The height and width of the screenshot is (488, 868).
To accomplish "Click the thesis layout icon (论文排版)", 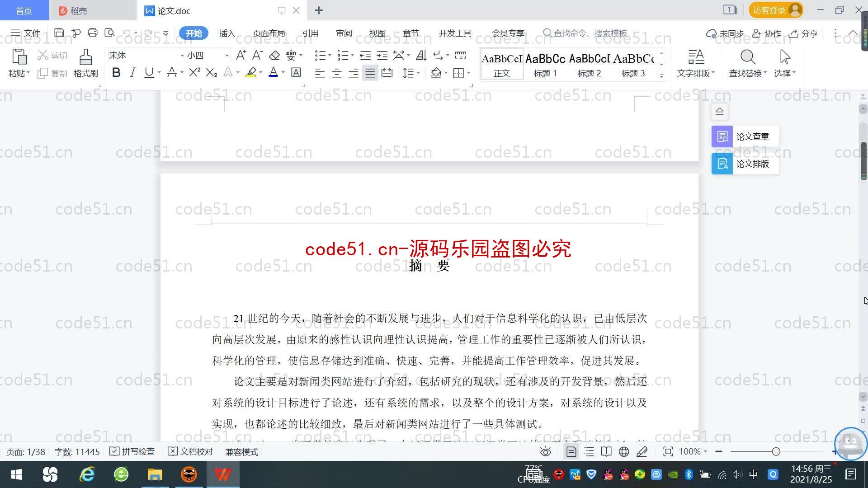I will tap(722, 164).
